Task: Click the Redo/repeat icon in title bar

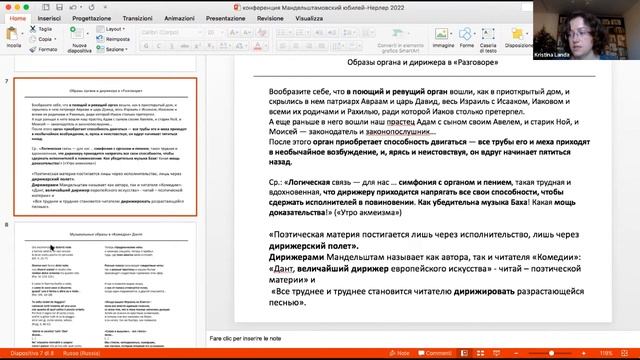Action: pyautogui.click(x=91, y=7)
